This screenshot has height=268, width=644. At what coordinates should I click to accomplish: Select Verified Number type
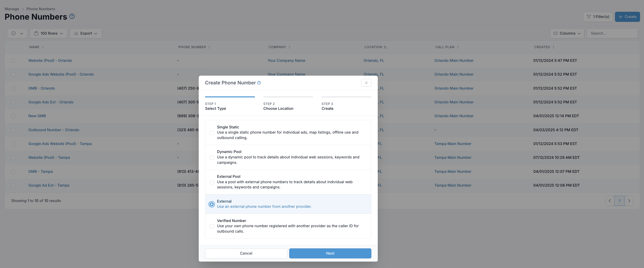coord(211,226)
